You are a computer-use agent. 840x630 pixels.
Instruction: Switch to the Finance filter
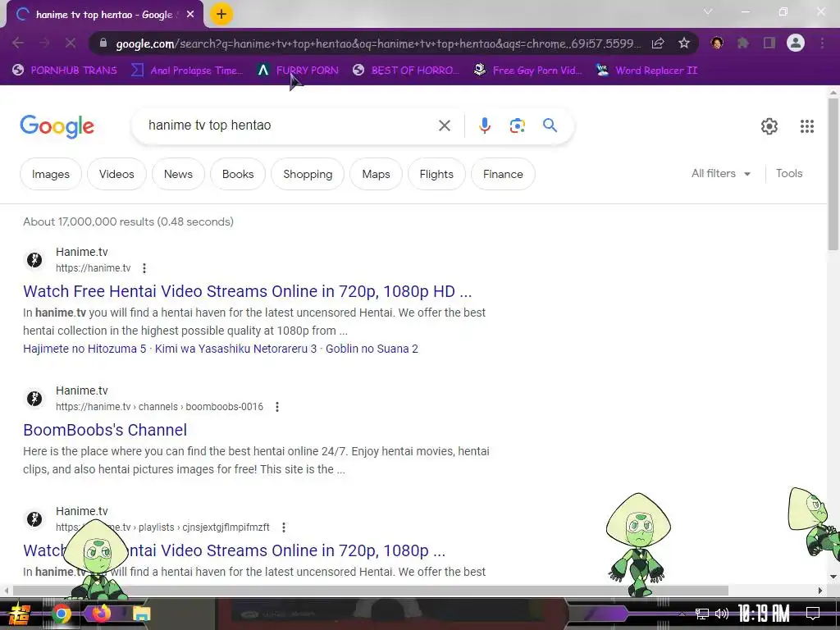coord(503,174)
